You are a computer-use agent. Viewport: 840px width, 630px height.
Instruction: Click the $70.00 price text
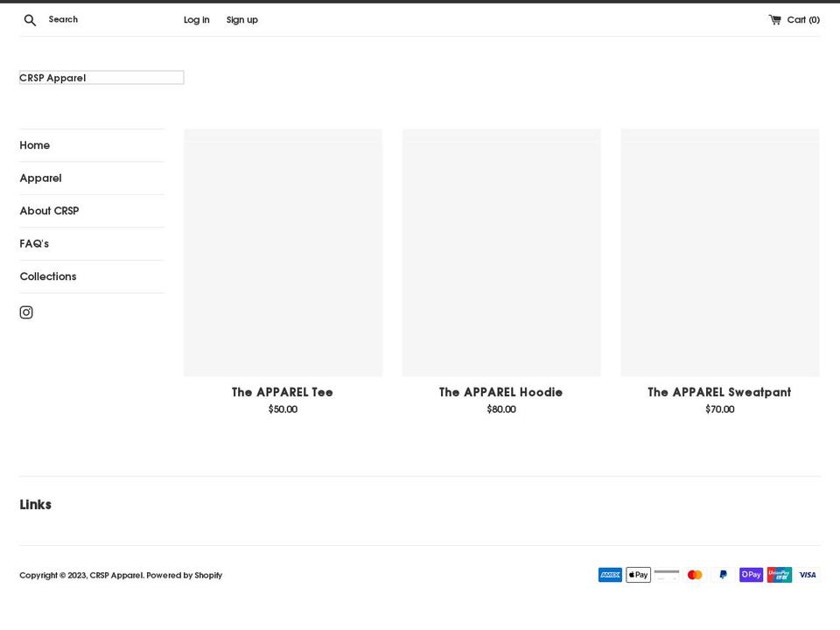tap(720, 409)
